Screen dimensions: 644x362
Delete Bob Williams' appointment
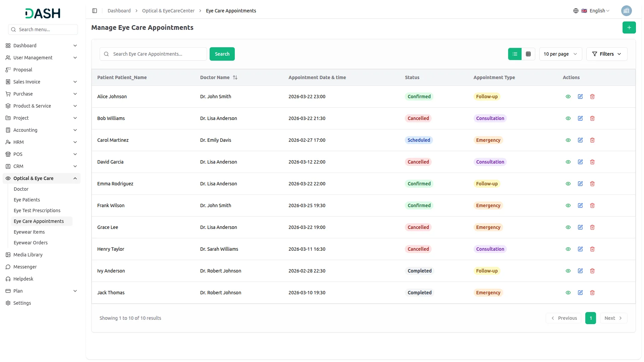click(x=592, y=118)
